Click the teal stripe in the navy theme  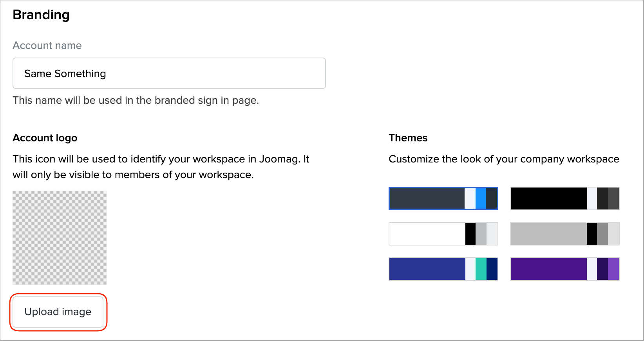pos(481,269)
